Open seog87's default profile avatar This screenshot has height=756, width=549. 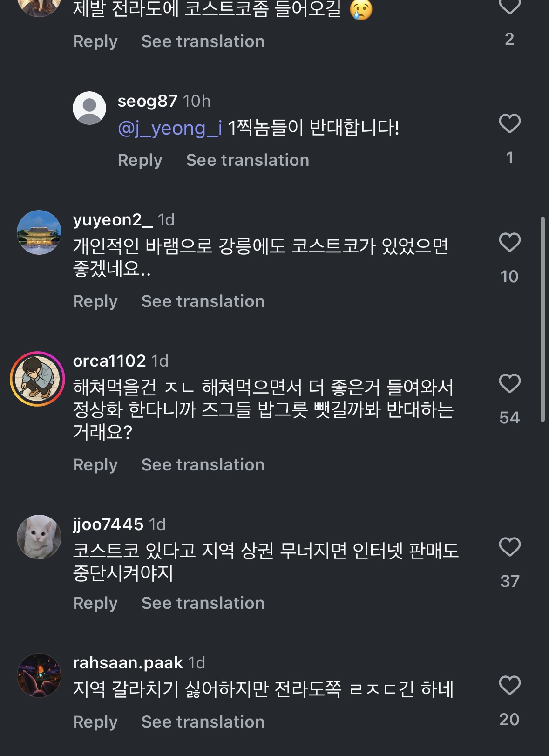point(89,108)
